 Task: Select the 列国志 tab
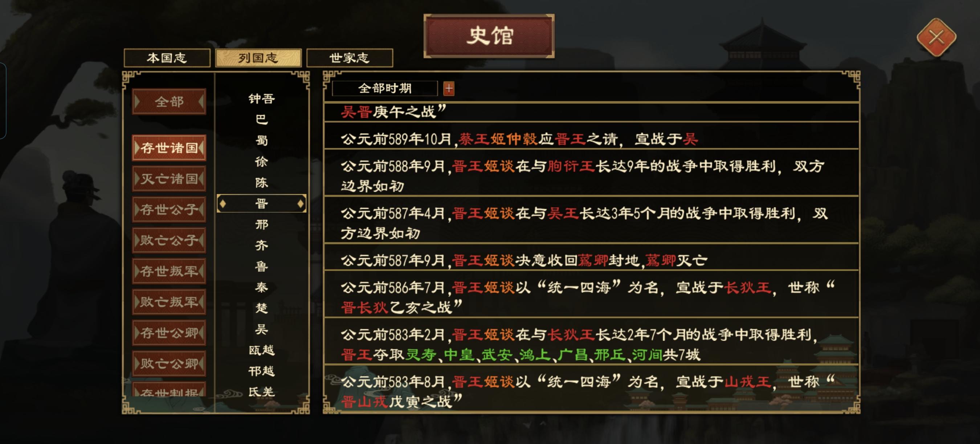tap(258, 58)
